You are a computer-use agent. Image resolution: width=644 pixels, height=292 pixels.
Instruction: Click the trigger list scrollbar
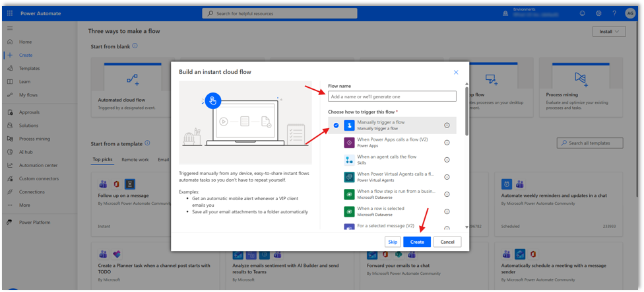click(467, 106)
